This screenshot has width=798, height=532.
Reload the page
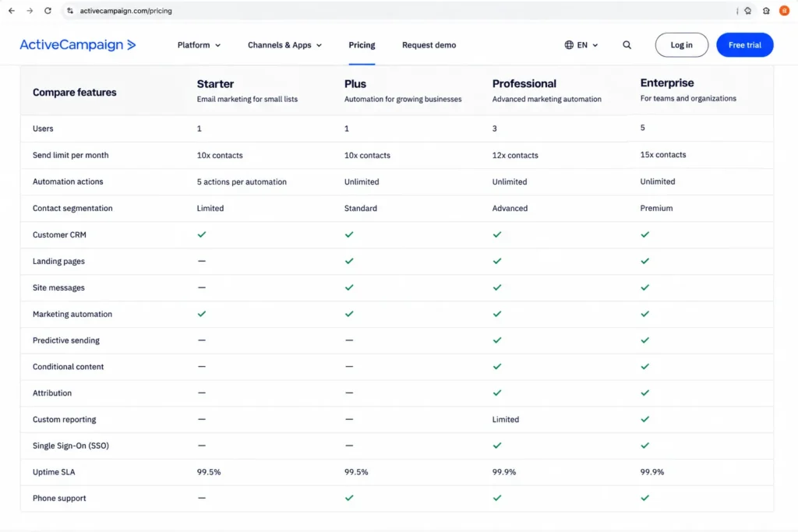coord(48,11)
